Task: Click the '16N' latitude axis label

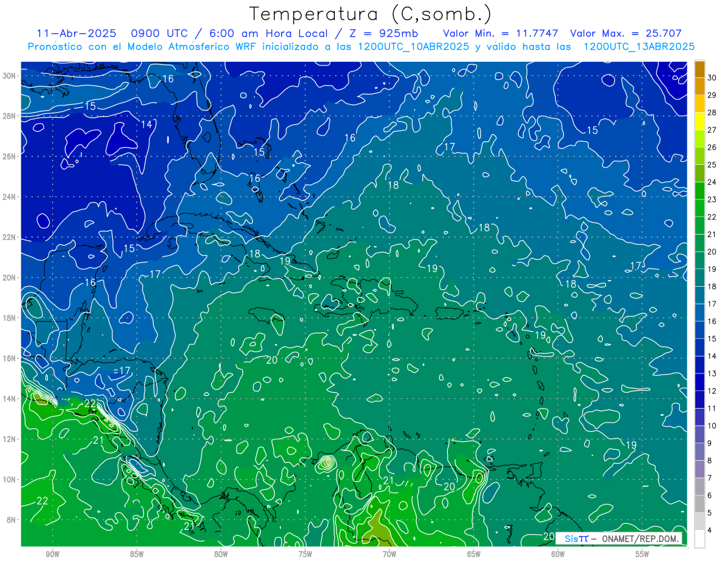Action: click(x=10, y=358)
